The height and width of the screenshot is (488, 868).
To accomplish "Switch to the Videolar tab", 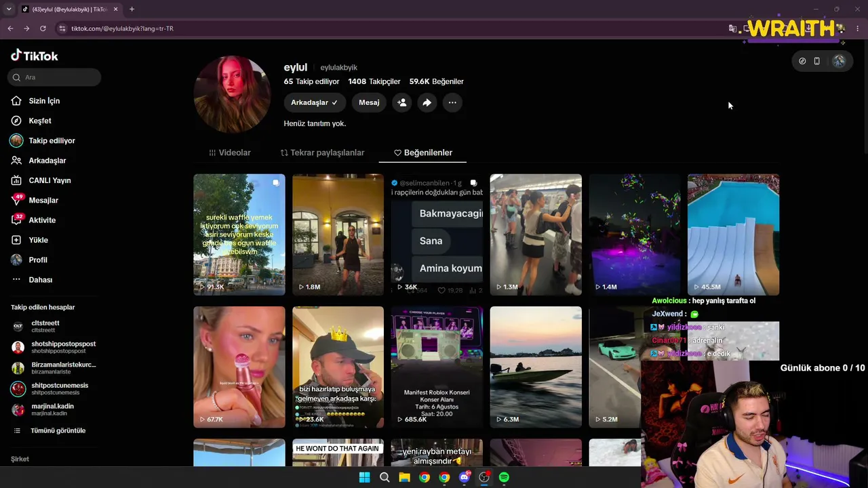I will tap(230, 152).
